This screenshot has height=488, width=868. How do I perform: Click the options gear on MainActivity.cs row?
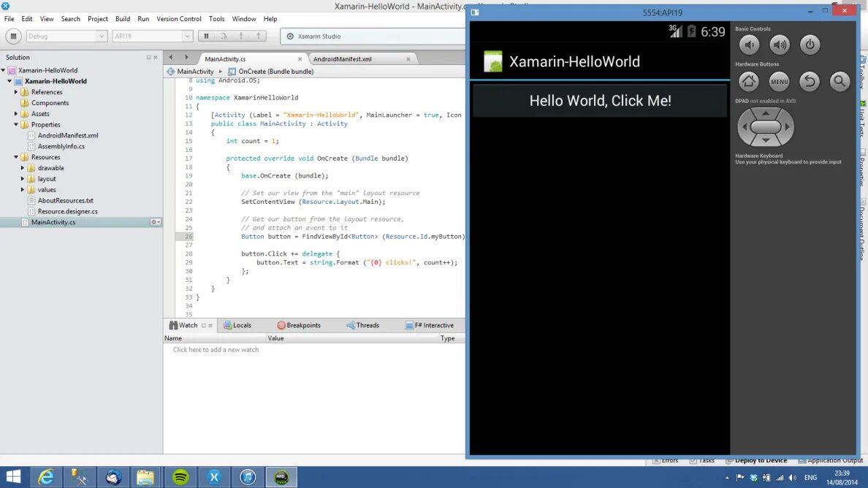156,222
